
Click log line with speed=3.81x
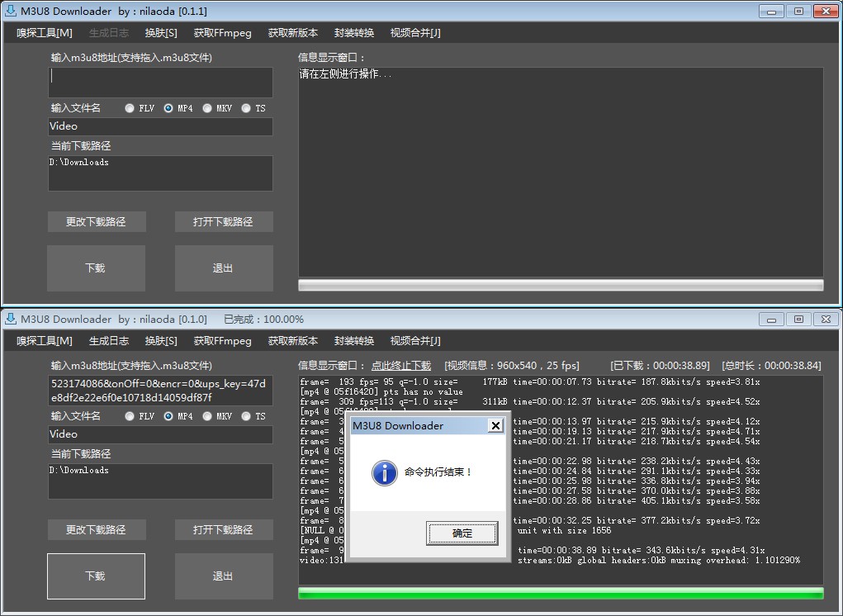pyautogui.click(x=530, y=382)
